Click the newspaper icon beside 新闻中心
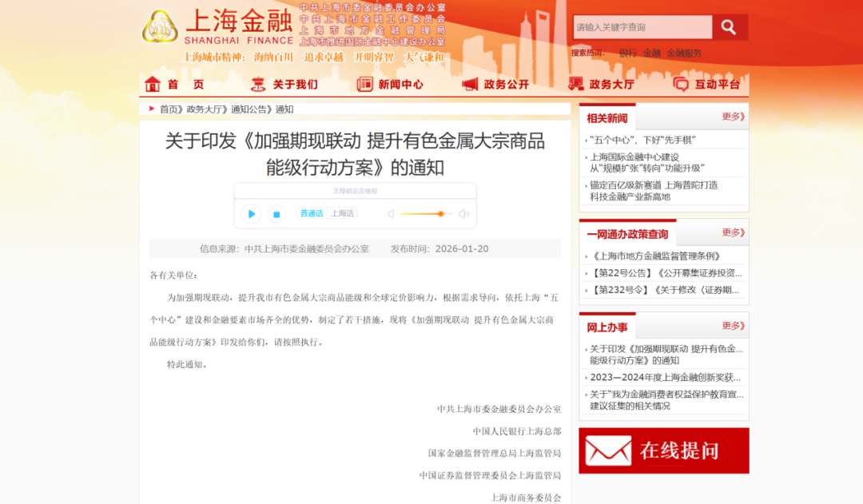 (x=364, y=84)
